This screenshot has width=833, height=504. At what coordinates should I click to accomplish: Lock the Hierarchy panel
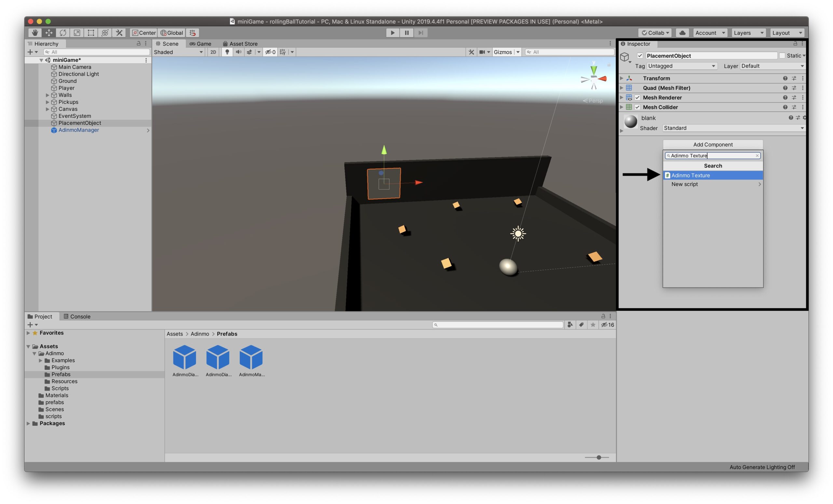coord(138,44)
